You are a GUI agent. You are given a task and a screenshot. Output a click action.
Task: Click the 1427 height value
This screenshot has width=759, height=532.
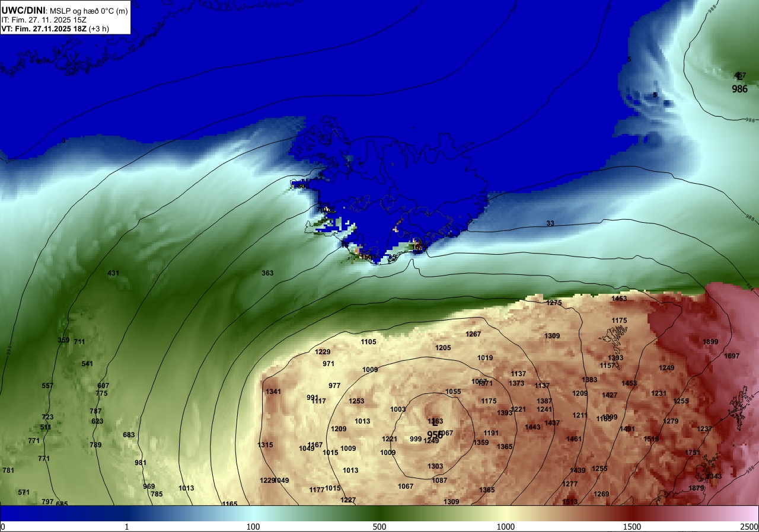click(610, 395)
